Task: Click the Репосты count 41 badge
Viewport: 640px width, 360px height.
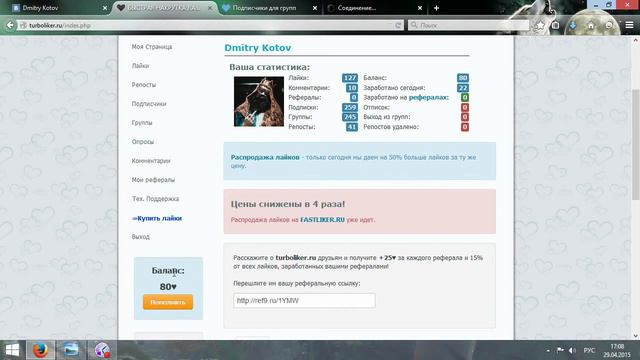Action: pos(351,127)
